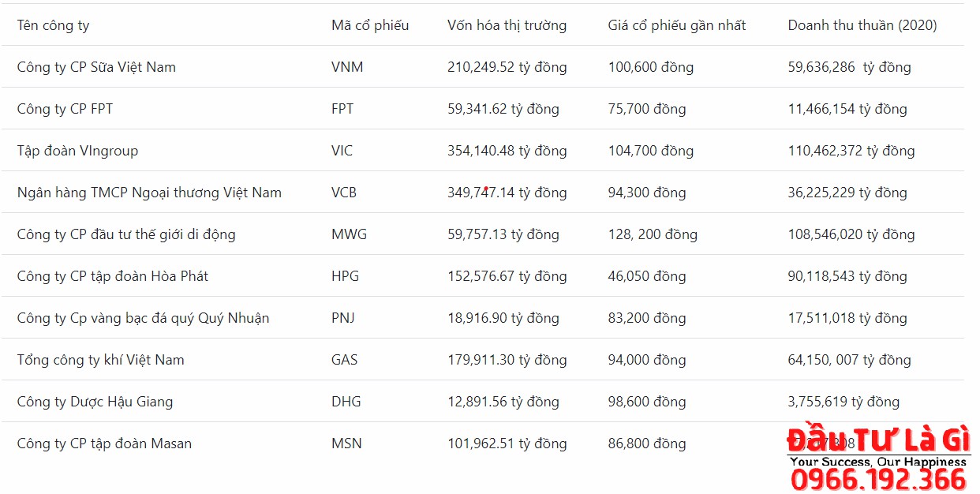980x494 pixels.
Task: Click the 0966.192.366 phone number
Action: pos(877,479)
